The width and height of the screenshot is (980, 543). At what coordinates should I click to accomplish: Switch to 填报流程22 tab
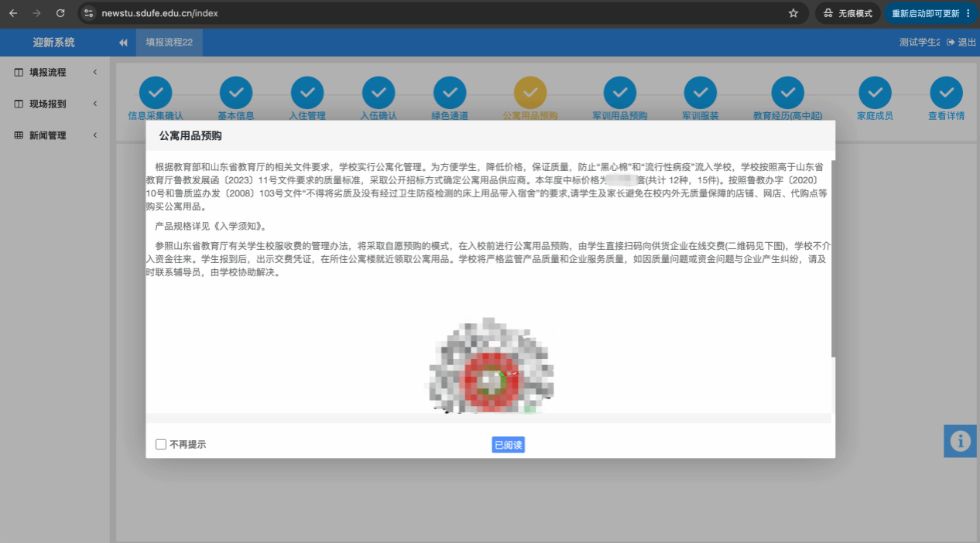pos(170,43)
